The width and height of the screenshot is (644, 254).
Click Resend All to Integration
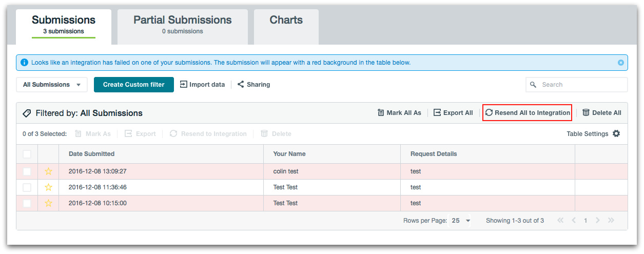(x=527, y=113)
